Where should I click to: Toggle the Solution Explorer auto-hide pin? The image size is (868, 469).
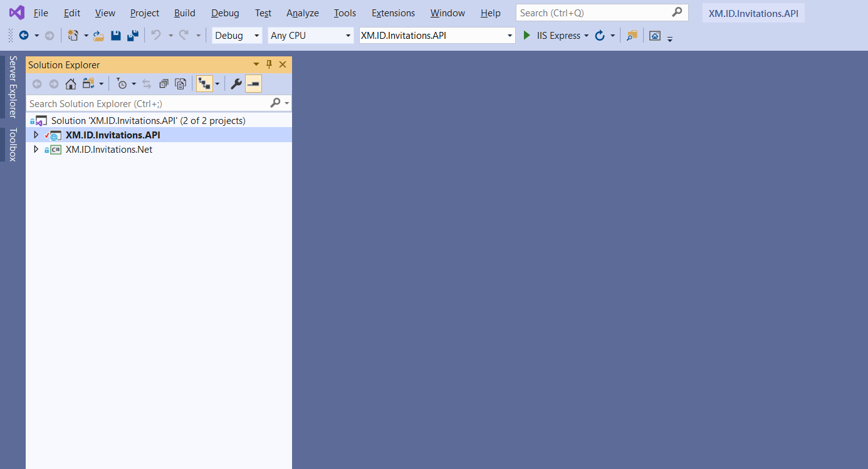point(269,64)
